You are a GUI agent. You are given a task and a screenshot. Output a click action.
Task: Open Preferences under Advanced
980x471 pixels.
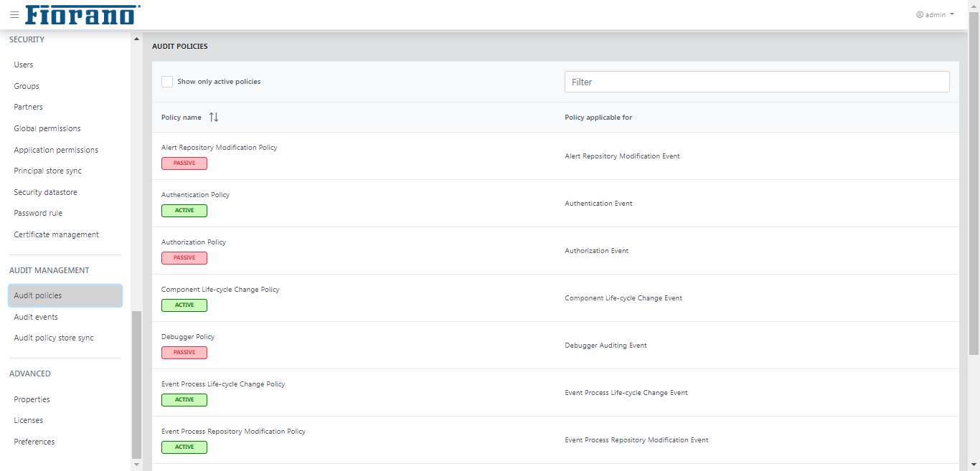(x=34, y=442)
